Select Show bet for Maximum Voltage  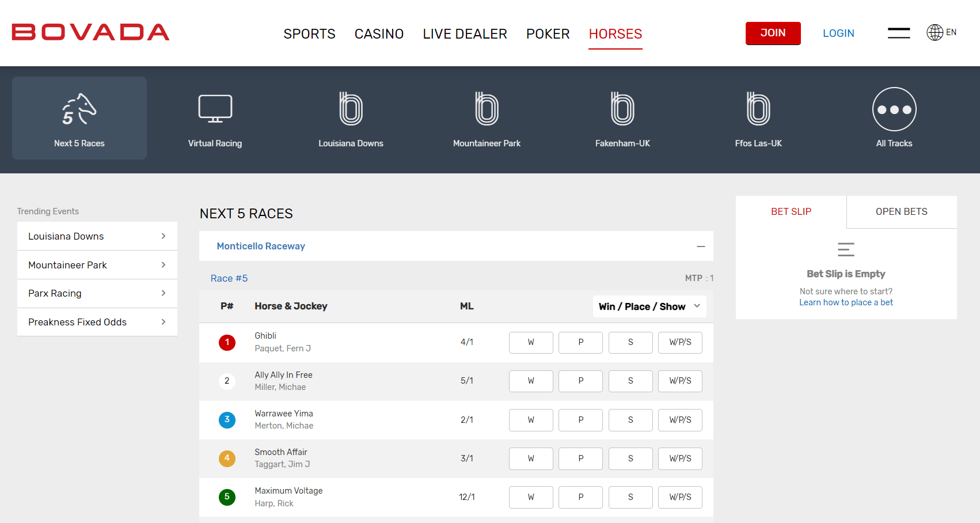click(x=630, y=497)
